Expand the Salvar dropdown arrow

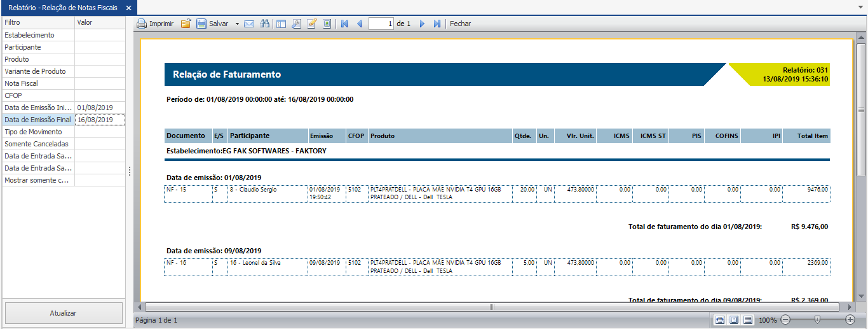pyautogui.click(x=237, y=24)
